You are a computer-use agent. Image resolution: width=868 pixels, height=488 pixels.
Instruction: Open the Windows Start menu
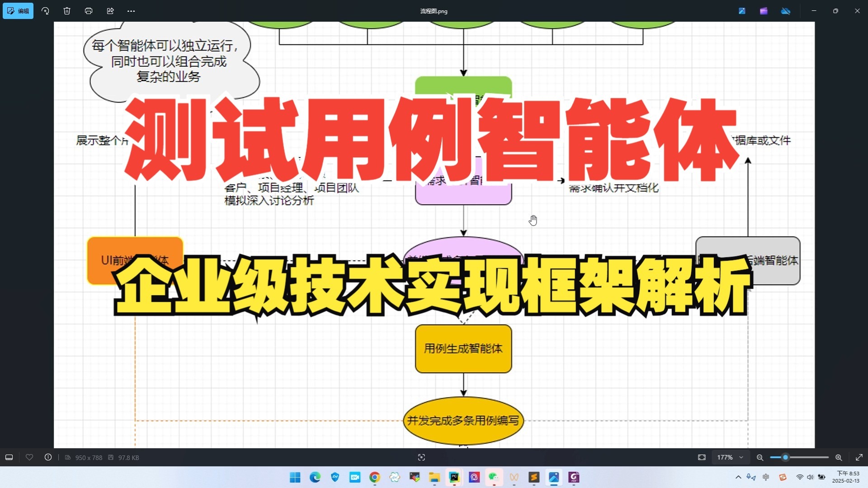click(295, 478)
